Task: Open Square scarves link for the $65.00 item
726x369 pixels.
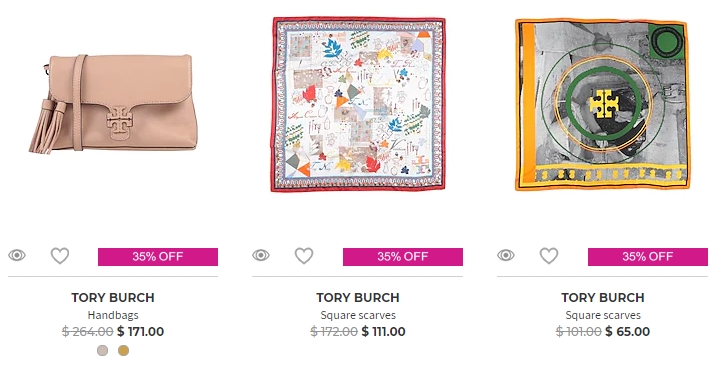Action: click(603, 315)
